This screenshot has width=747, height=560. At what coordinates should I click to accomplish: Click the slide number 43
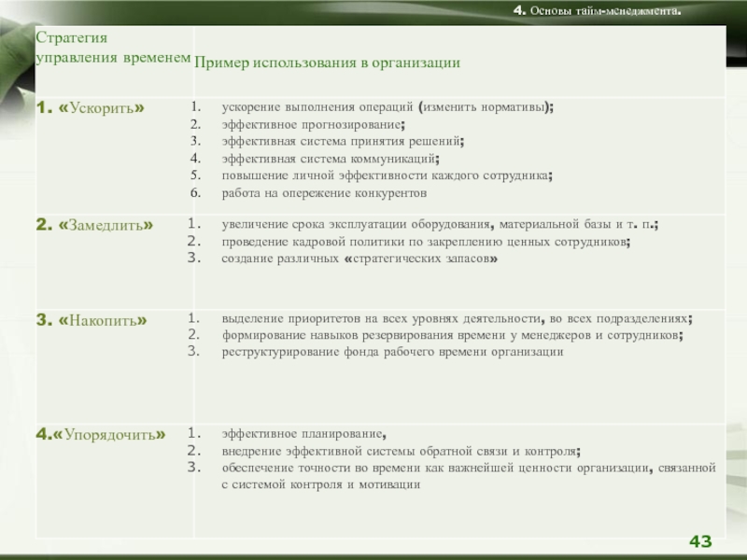pos(700,541)
